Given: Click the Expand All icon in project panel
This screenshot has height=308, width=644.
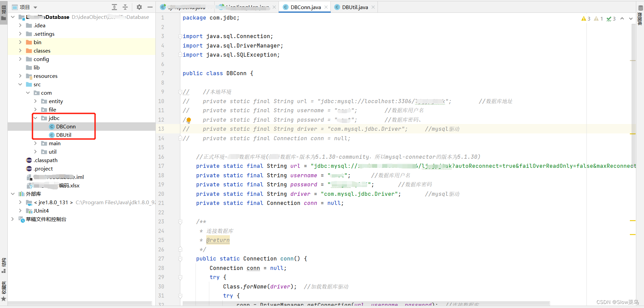Looking at the screenshot, I should pos(114,7).
